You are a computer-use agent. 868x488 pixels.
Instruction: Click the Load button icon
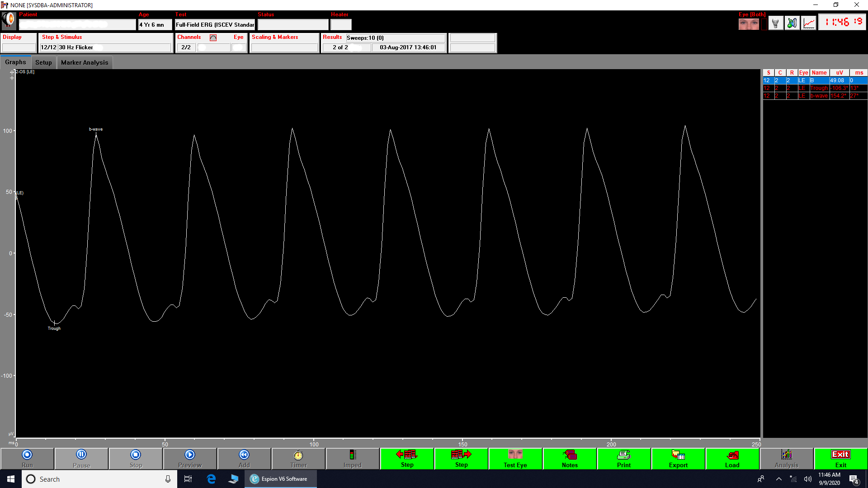[732, 459]
